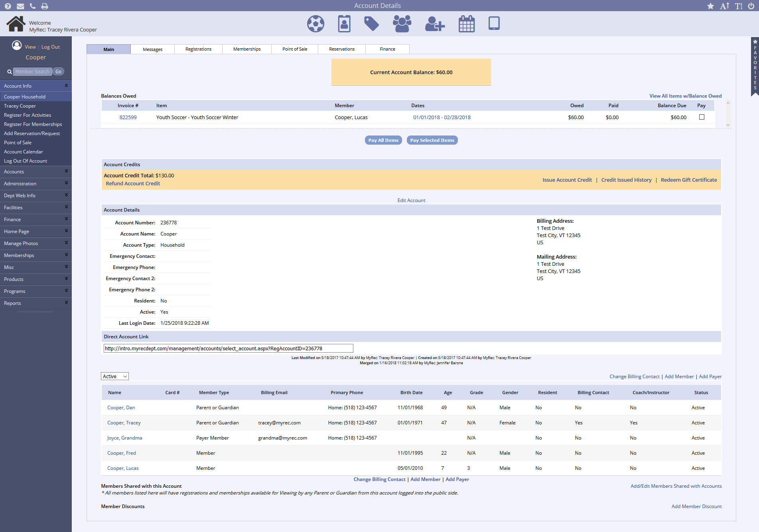This screenshot has height=532, width=759.
Task: Check the Pay checkbox for invoice 822599
Action: [x=702, y=117]
